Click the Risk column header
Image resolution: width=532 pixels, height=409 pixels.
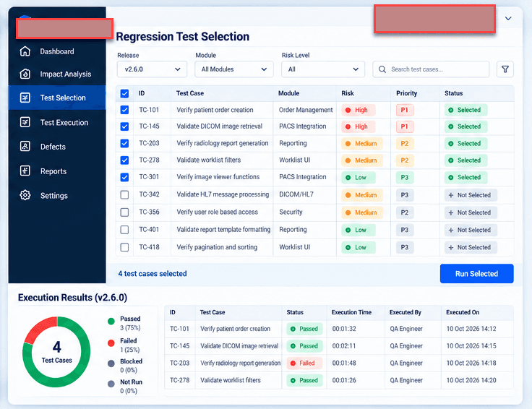point(348,93)
